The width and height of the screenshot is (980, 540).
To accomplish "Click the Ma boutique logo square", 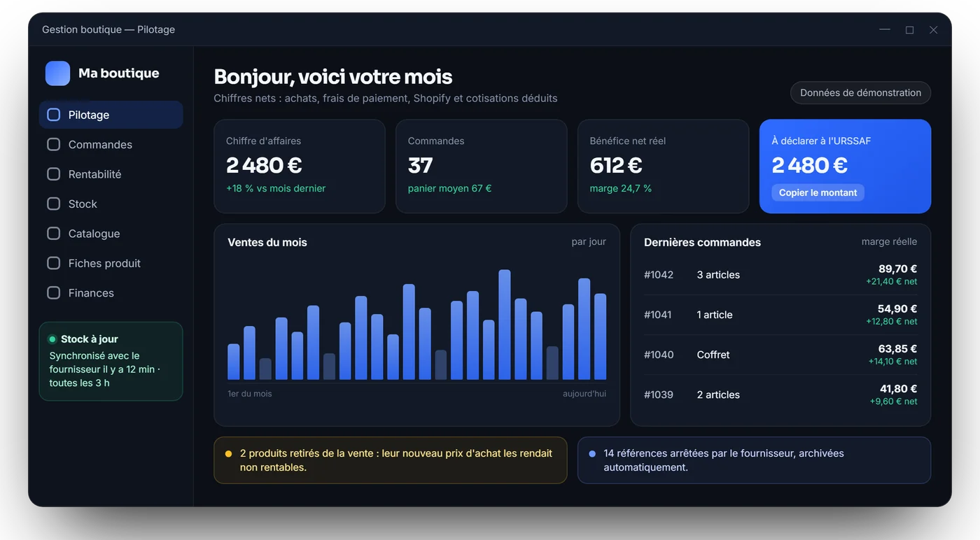I will tap(57, 73).
